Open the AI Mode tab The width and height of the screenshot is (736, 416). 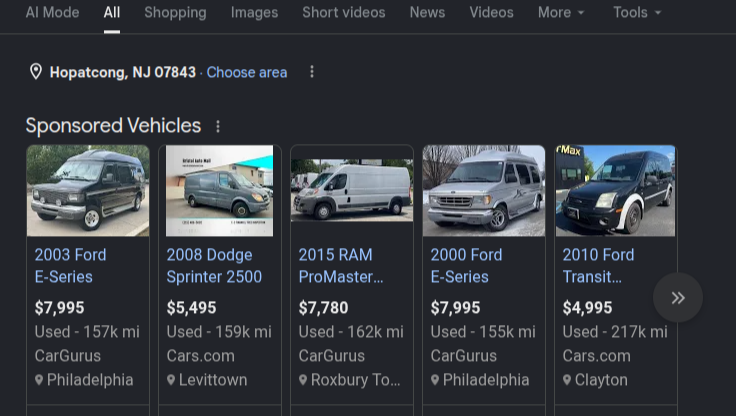[52, 12]
